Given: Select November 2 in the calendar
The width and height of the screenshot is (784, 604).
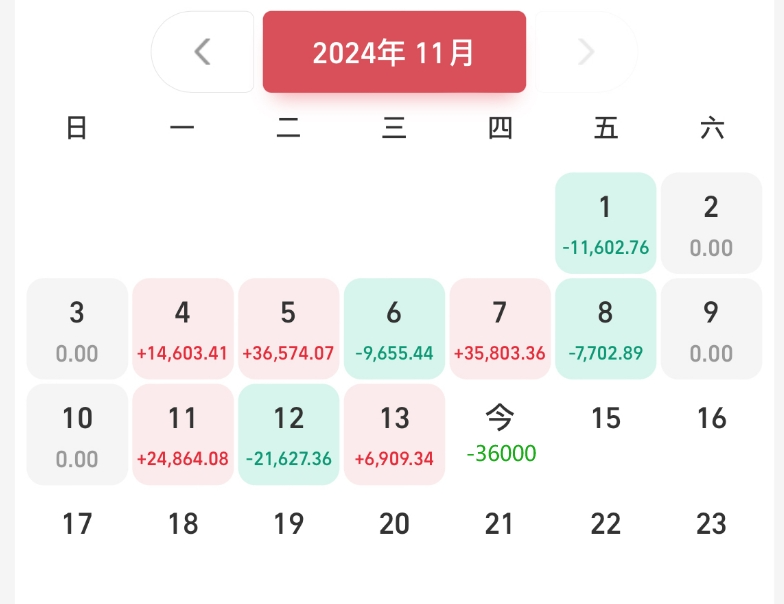Looking at the screenshot, I should pyautogui.click(x=711, y=223).
